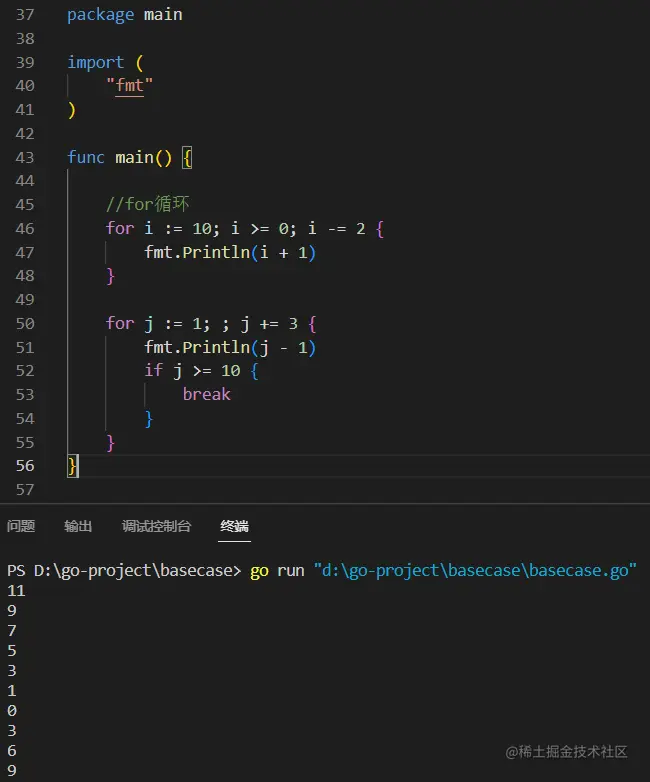The image size is (650, 782).
Task: Click the "break" keyword
Action: (207, 395)
